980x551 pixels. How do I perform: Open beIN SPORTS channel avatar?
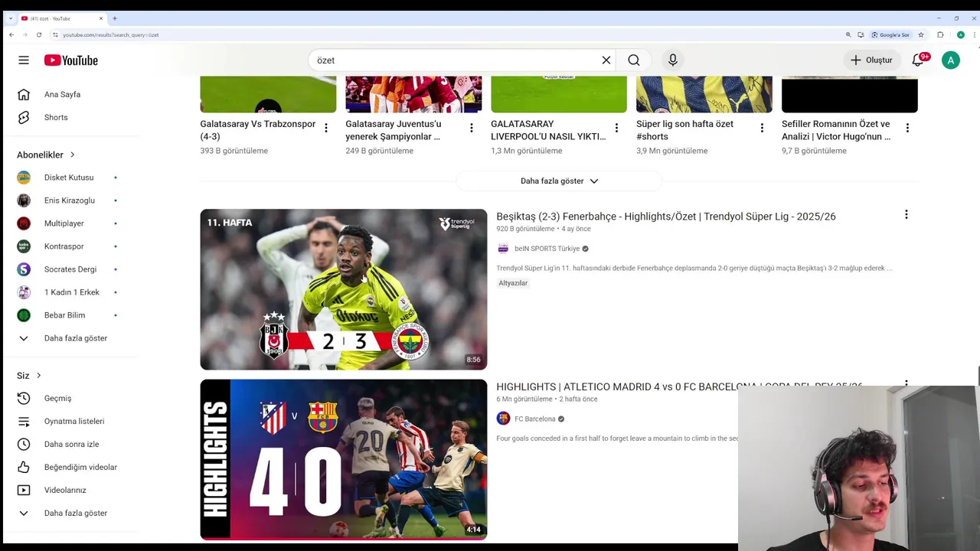pyautogui.click(x=503, y=249)
